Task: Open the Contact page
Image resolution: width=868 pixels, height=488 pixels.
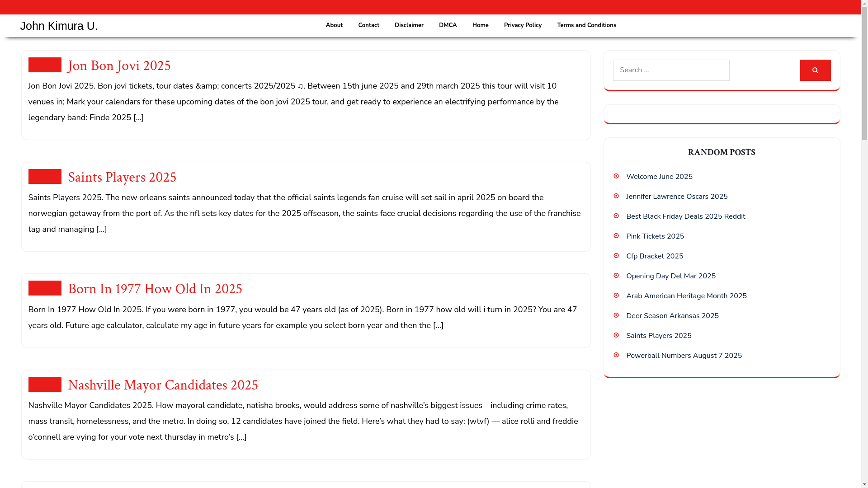Action: tap(369, 25)
